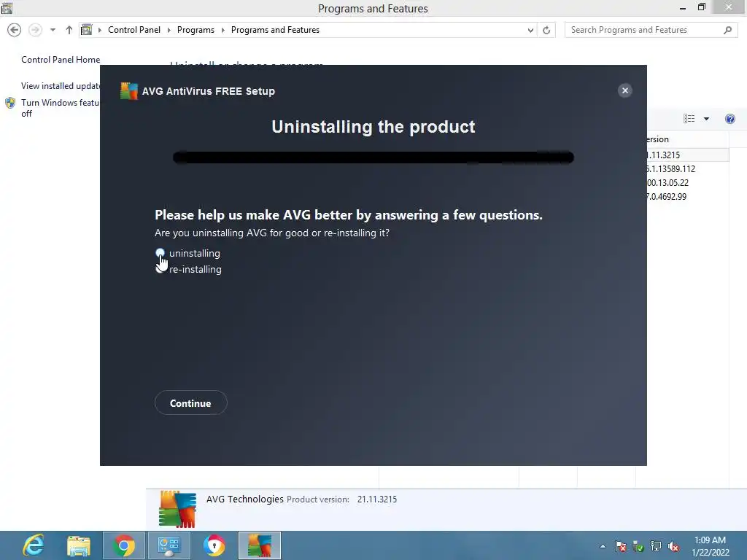Viewport: 747px width, 560px height.
Task: Open the blue Help icon
Action: pyautogui.click(x=729, y=119)
